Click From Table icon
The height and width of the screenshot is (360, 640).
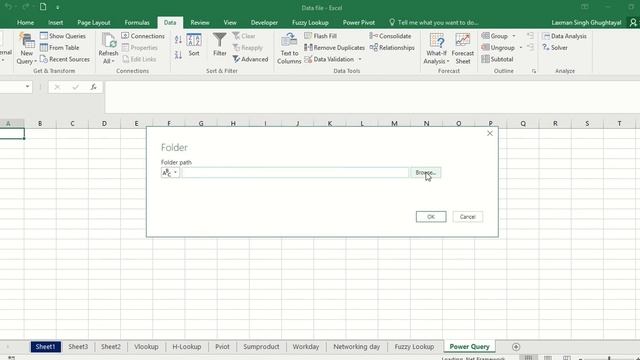click(44, 48)
